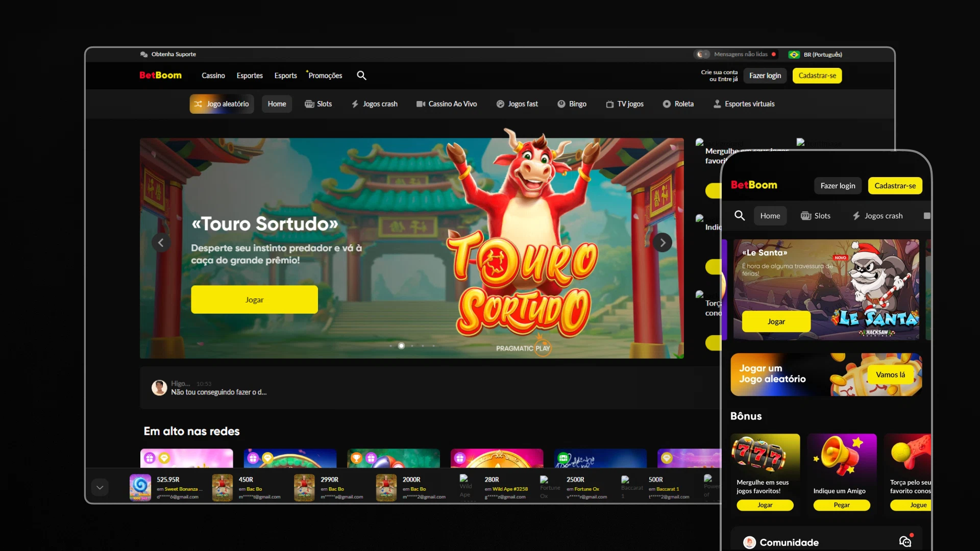Click the Jogo aleatório shuffle button
The height and width of the screenshot is (551, 980).
[222, 104]
